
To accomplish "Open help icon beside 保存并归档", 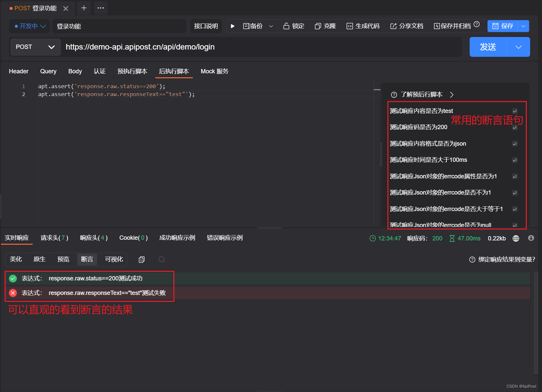I will click(x=477, y=24).
